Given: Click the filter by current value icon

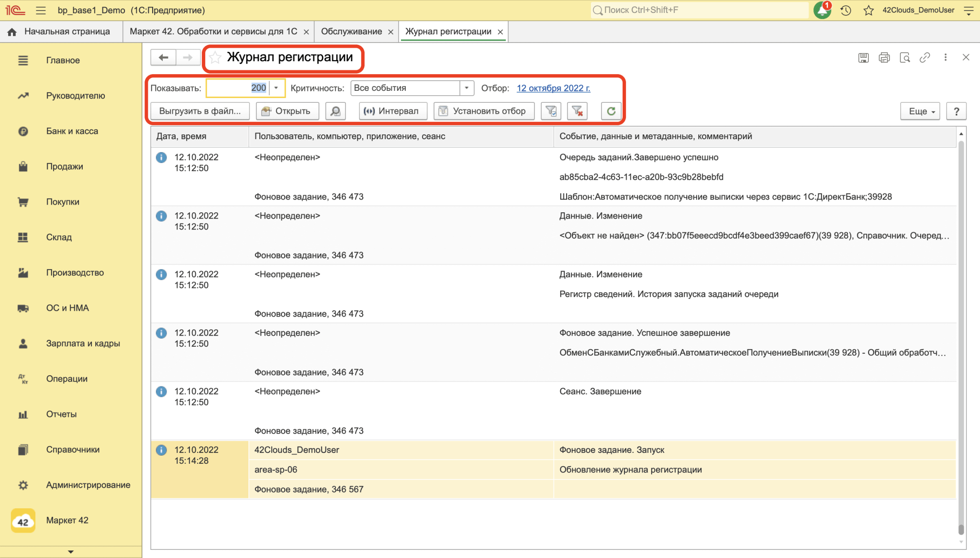Looking at the screenshot, I should click(551, 111).
